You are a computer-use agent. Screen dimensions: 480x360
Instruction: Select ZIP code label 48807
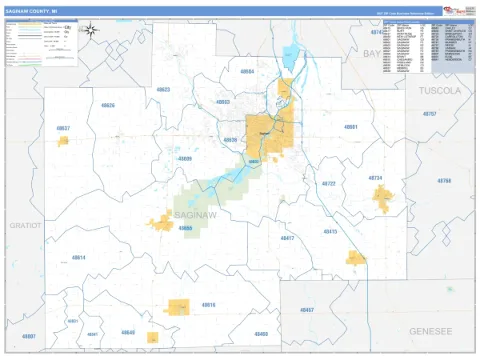[29, 336]
